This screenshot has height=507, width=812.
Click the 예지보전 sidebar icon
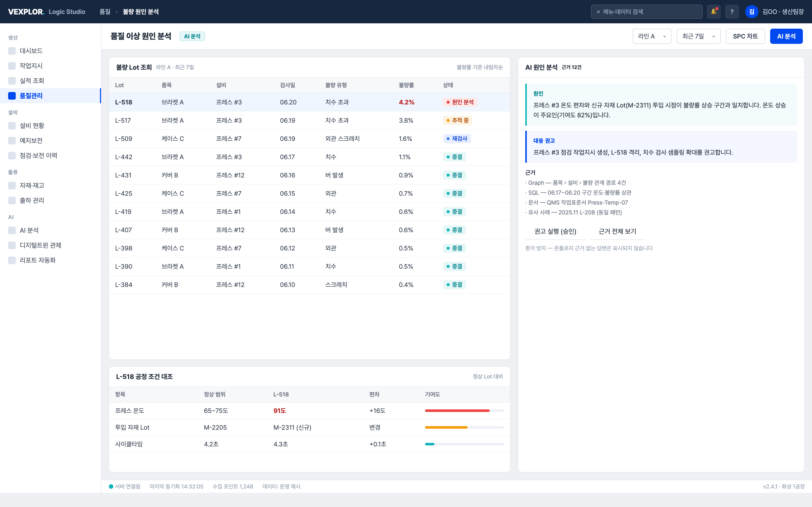click(x=12, y=140)
